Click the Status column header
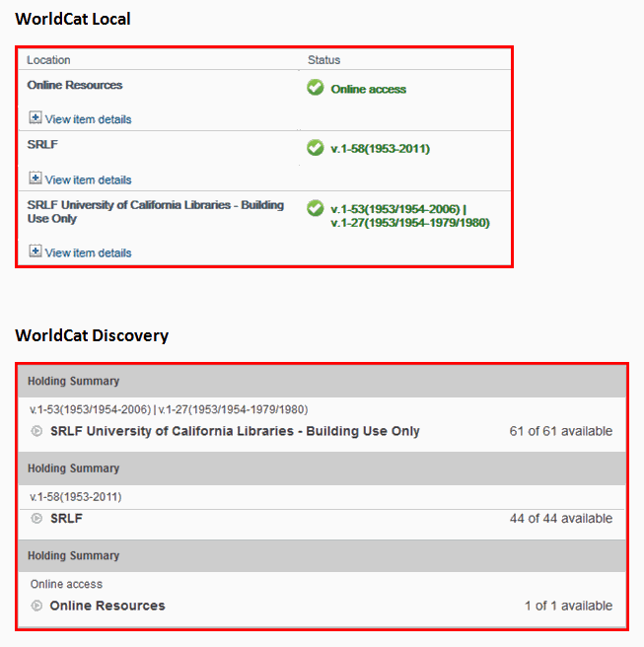This screenshot has width=644, height=647. pos(323,60)
